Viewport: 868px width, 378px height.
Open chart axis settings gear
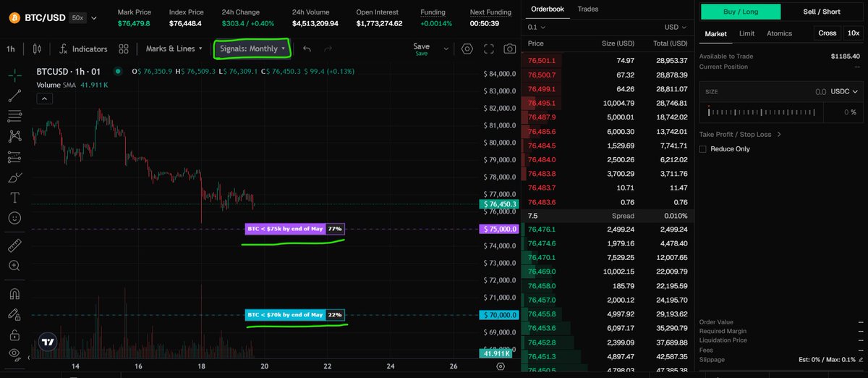(x=501, y=366)
